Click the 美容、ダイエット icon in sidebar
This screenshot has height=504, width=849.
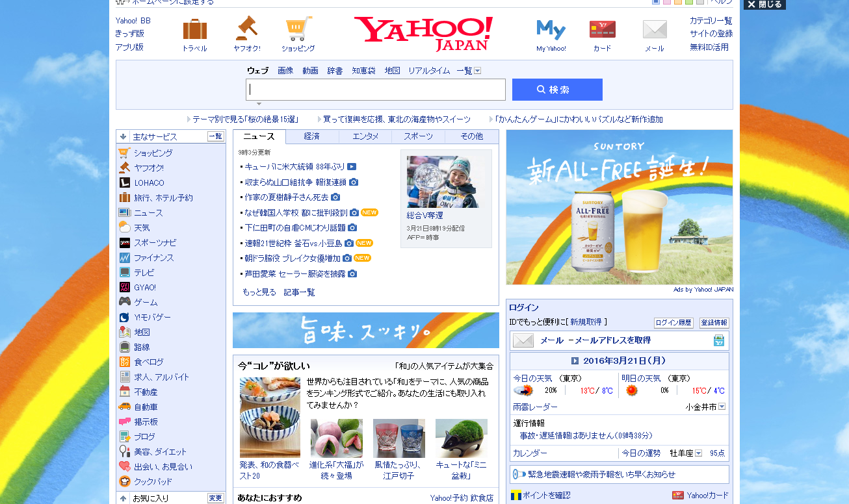(x=124, y=451)
